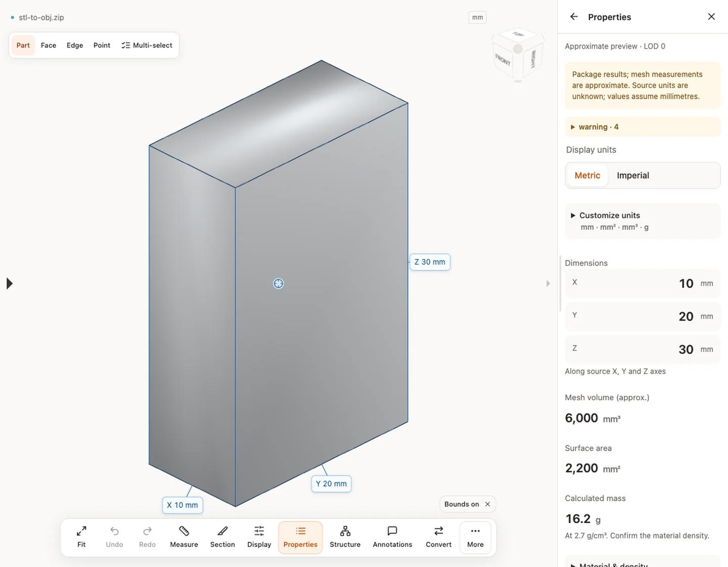The width and height of the screenshot is (728, 567).
Task: Click the Y 20 mm dimension label
Action: pos(331,484)
